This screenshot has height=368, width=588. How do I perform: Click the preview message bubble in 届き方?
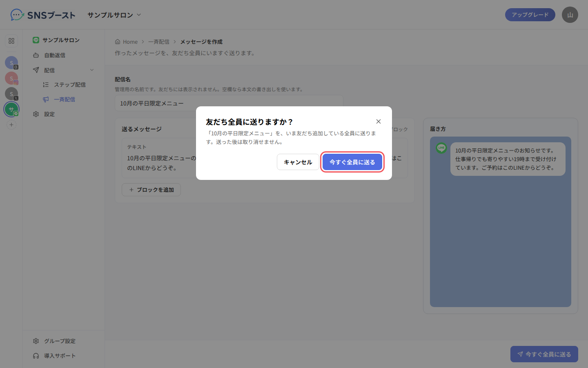point(508,159)
